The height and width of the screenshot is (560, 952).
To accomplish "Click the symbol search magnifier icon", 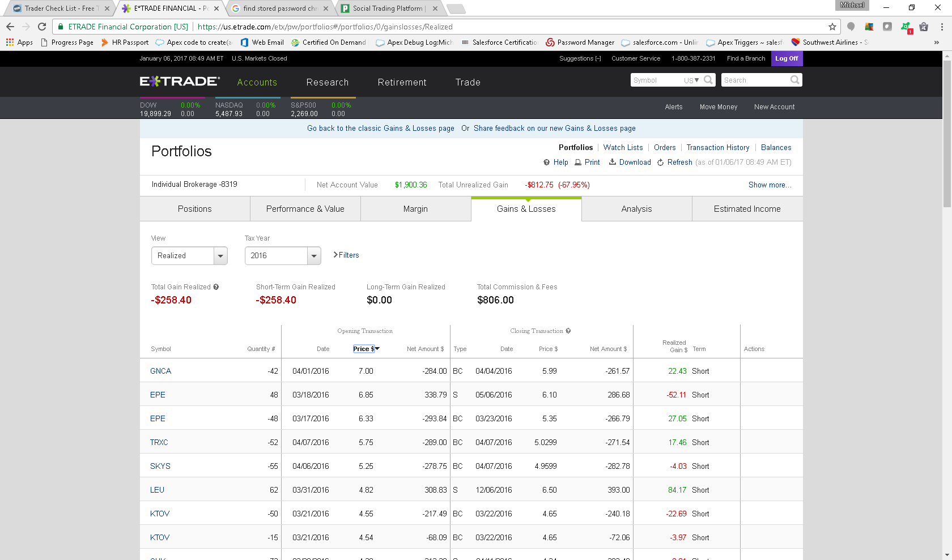I will (x=708, y=80).
